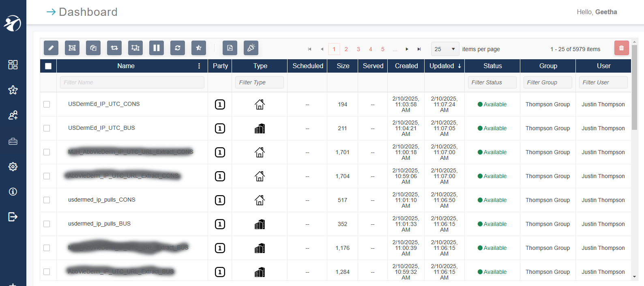Go to page 3 in pagination
The image size is (644, 286).
tap(358, 49)
